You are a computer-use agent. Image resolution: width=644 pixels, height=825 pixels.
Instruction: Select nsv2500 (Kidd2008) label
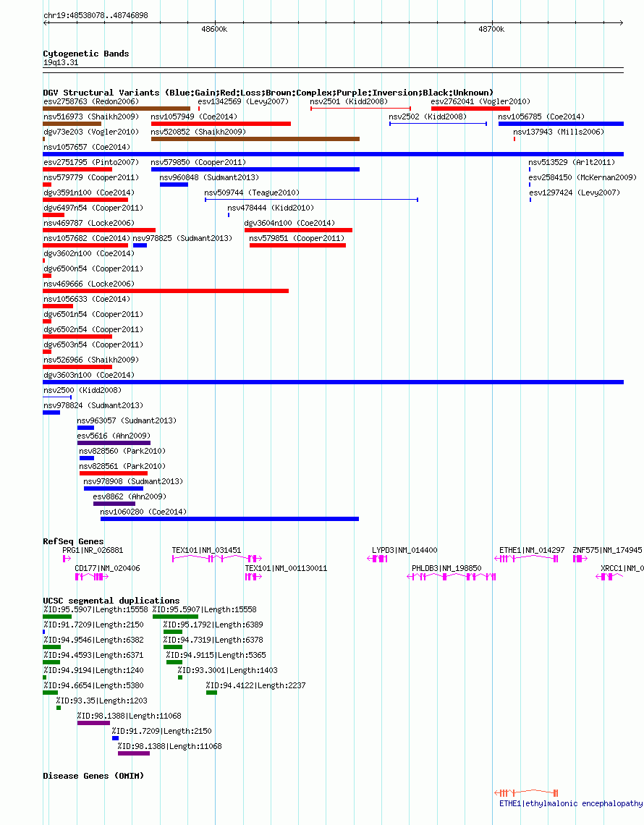[x=82, y=391]
